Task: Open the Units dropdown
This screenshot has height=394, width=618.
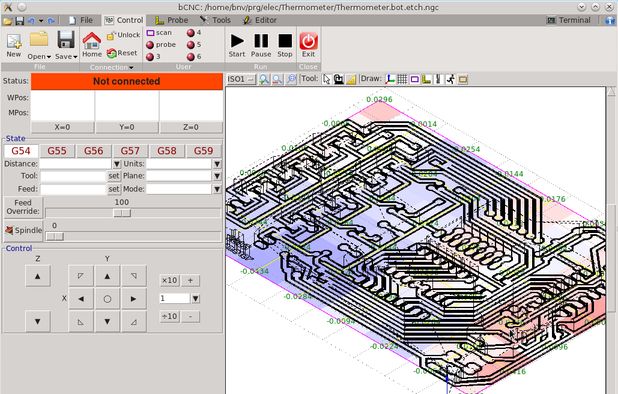Action: click(x=217, y=164)
